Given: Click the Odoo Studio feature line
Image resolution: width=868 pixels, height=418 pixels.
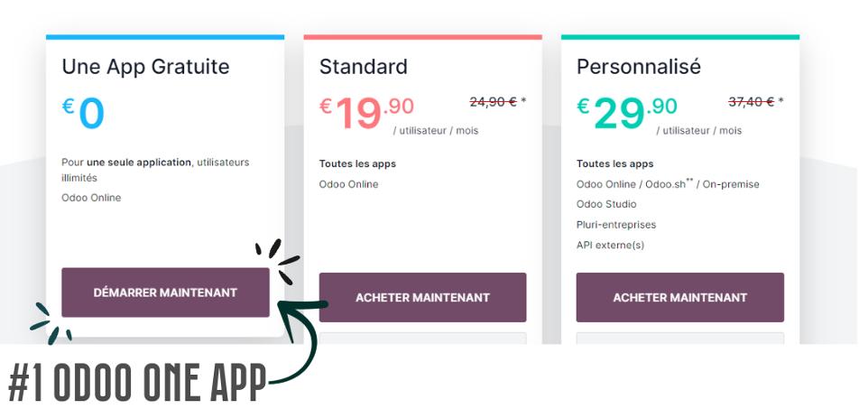Looking at the screenshot, I should (x=606, y=204).
